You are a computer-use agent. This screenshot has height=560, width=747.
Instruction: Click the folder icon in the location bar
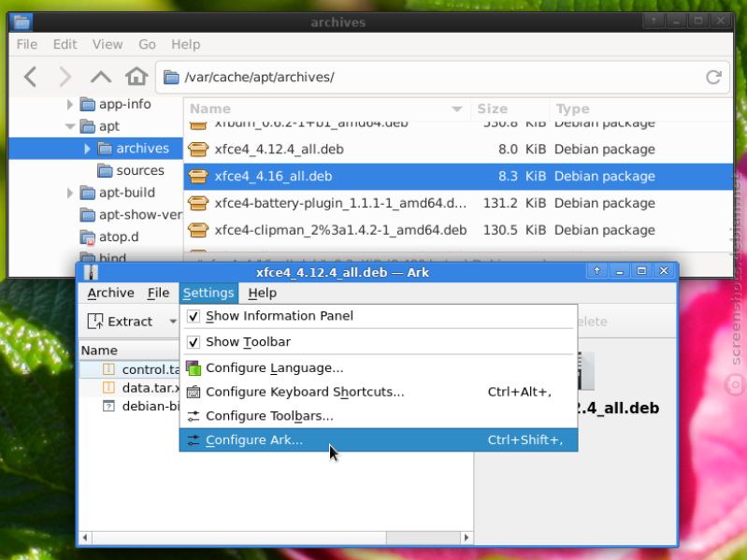(171, 77)
